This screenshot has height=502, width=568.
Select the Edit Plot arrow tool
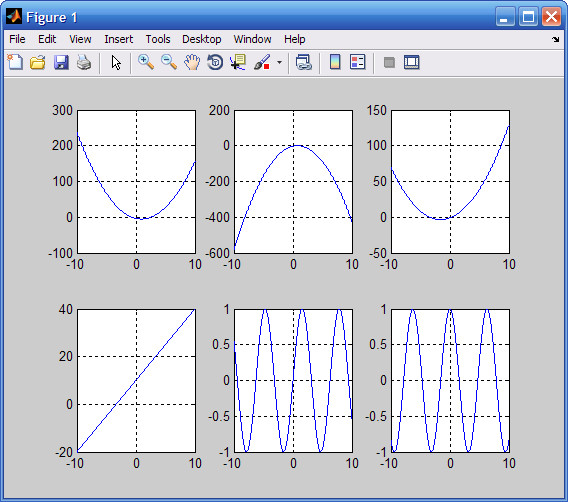(x=116, y=62)
